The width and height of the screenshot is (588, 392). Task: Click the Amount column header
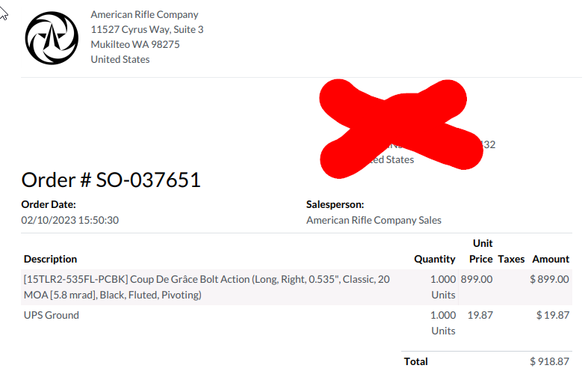coord(551,259)
